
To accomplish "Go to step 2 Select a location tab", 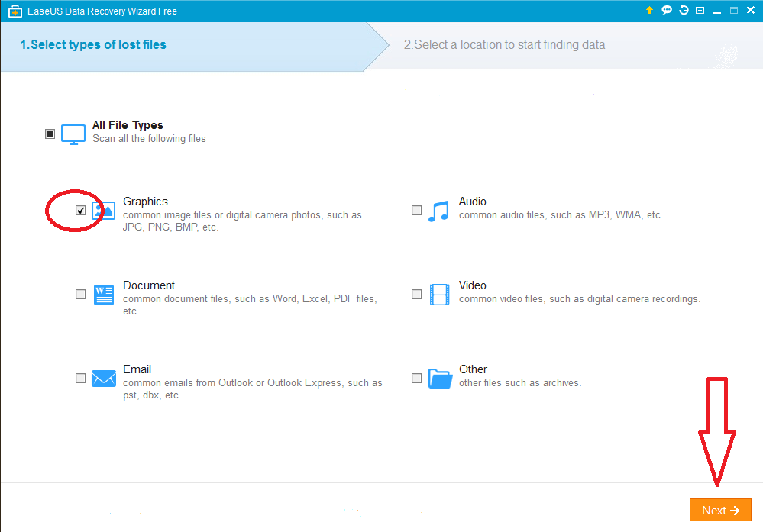I will 504,45.
